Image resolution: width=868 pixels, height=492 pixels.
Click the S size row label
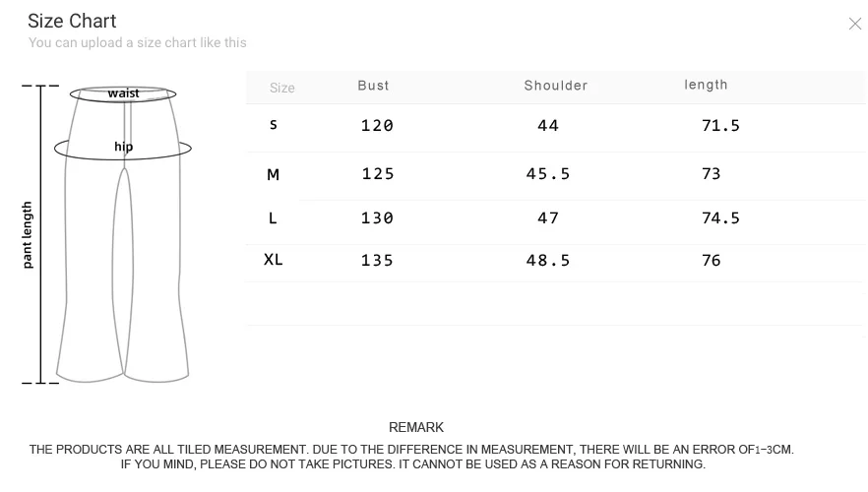coord(273,125)
